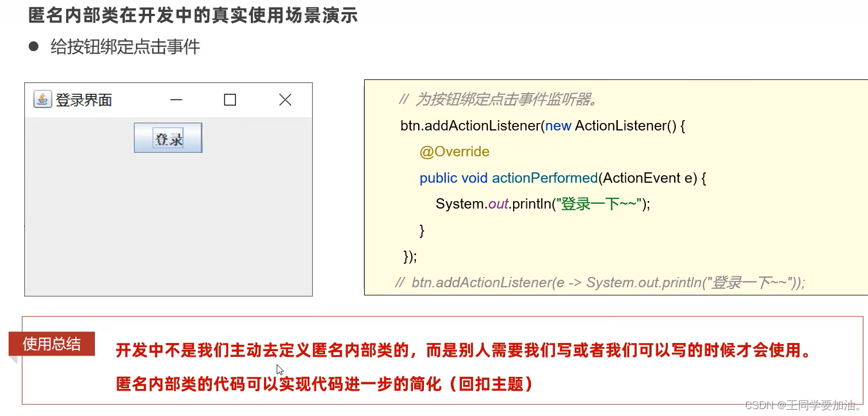Viewport: 868px width, 416px height.
Task: Minimize the 登录界面 window
Action: [176, 100]
